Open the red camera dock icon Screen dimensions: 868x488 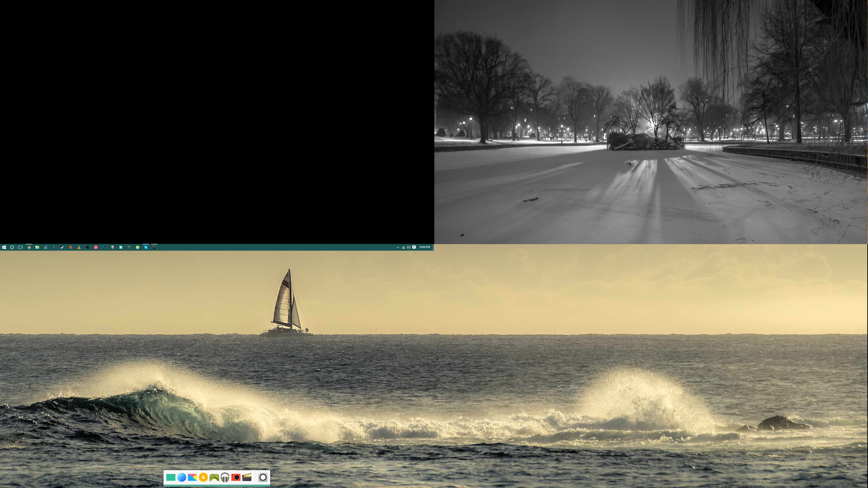tap(236, 477)
